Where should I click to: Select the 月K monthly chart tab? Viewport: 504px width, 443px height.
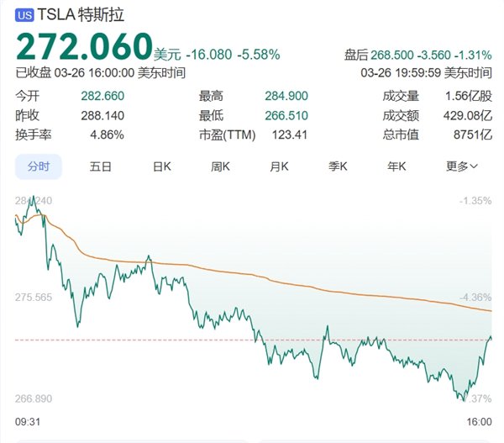point(279,166)
